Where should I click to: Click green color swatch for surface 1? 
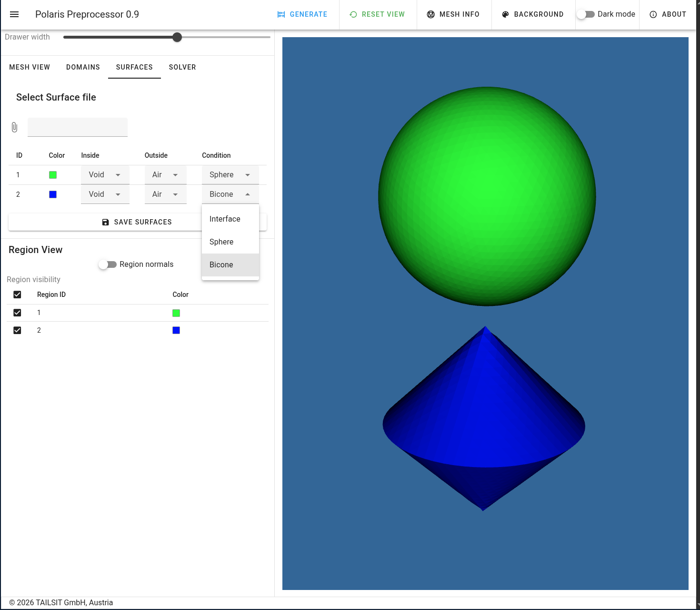(53, 175)
